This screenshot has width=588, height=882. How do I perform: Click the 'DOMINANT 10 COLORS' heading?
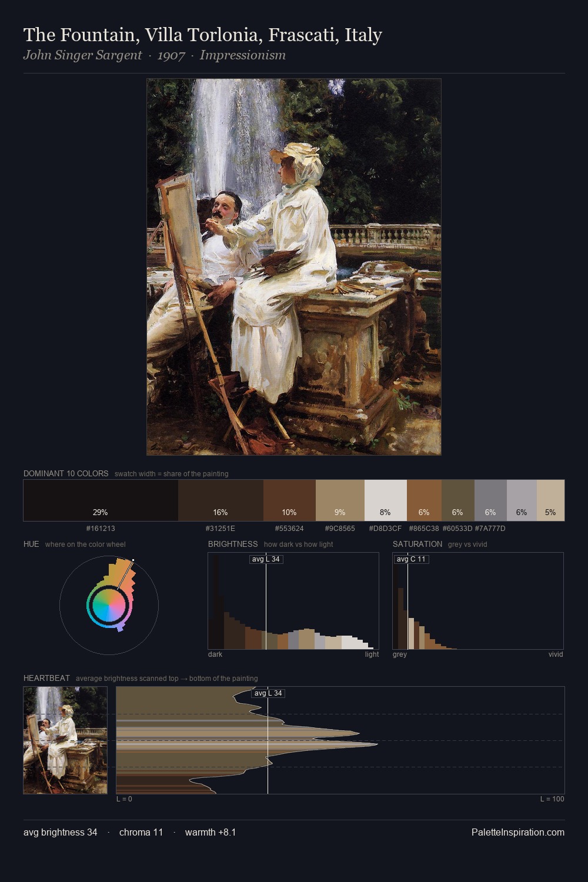[x=66, y=473]
